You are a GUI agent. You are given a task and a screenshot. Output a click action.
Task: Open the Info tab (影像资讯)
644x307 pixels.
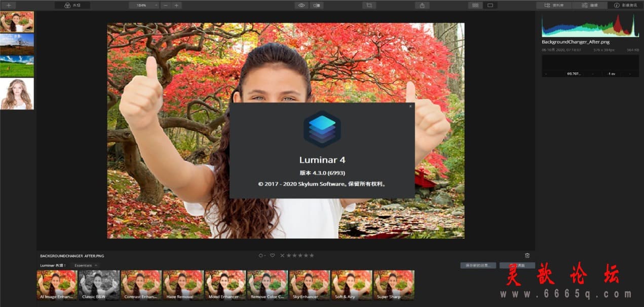[625, 5]
